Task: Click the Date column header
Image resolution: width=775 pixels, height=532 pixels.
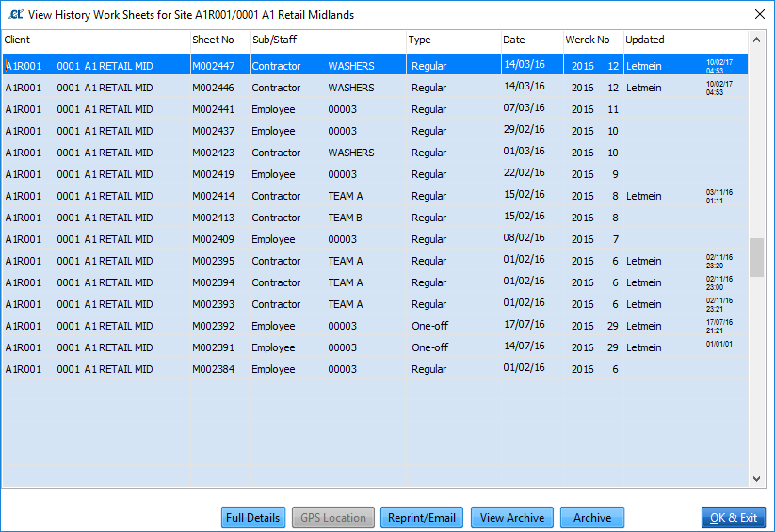Action: [532, 40]
